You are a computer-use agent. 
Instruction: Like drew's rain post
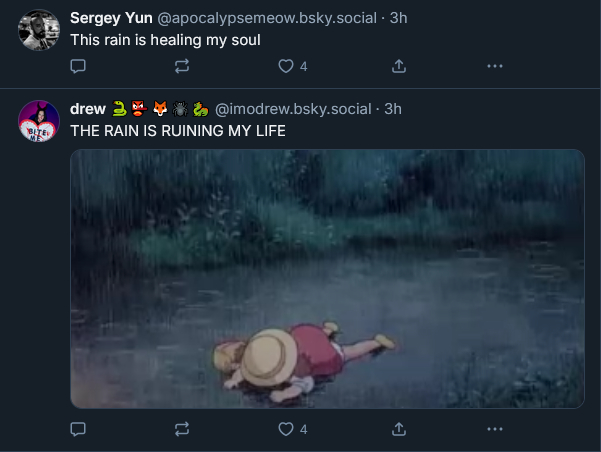[287, 429]
